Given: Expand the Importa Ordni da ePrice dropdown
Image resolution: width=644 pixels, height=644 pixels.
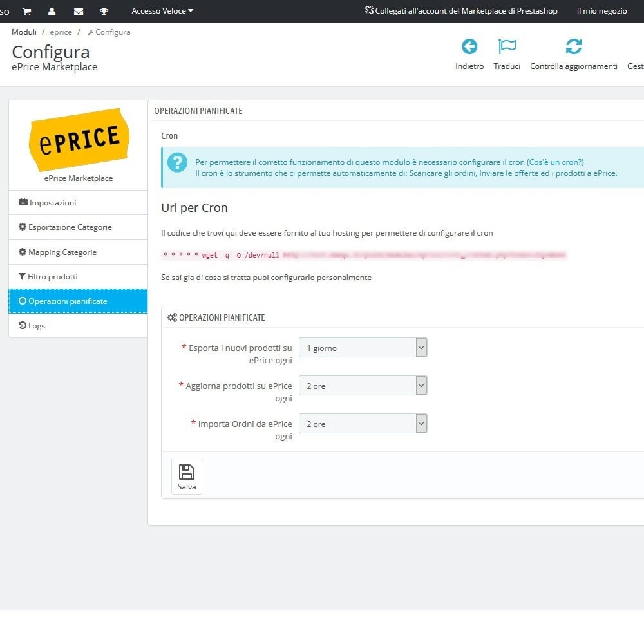Looking at the screenshot, I should 363,424.
